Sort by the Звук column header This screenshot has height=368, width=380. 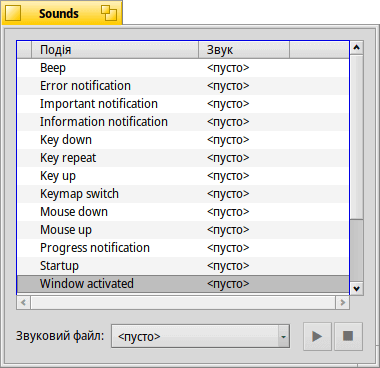244,50
